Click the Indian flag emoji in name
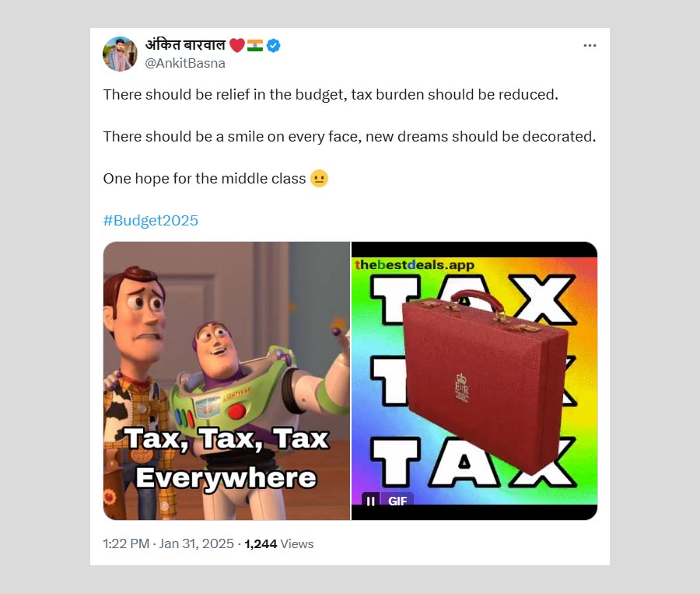Image resolution: width=700 pixels, height=594 pixels. (255, 46)
